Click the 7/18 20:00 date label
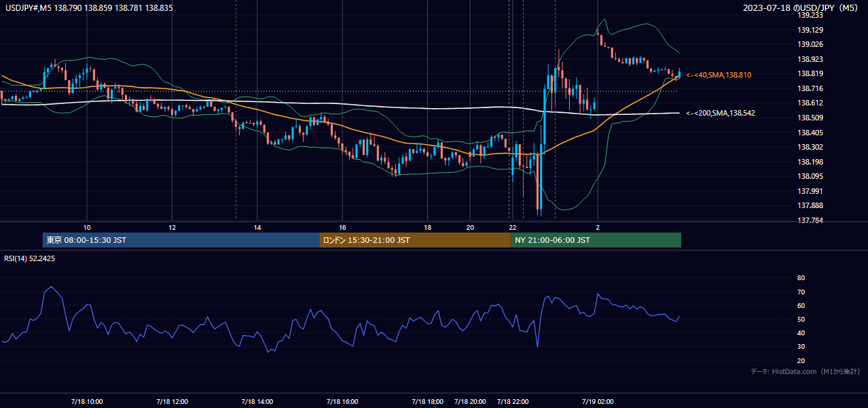This screenshot has height=408, width=868. pos(470,402)
